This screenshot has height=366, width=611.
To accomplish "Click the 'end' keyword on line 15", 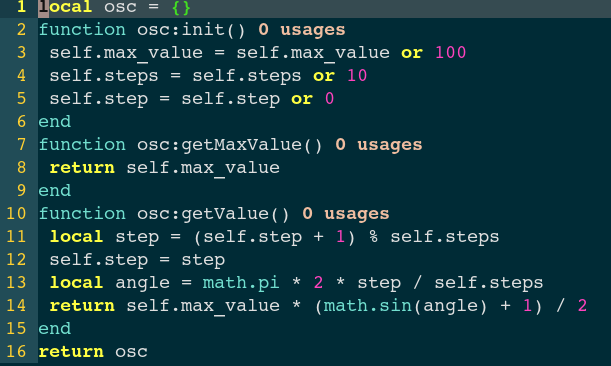I will (x=55, y=329).
